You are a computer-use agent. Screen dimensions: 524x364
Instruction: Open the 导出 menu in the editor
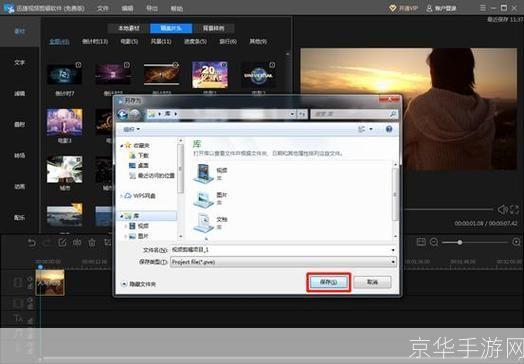pyautogui.click(x=152, y=8)
